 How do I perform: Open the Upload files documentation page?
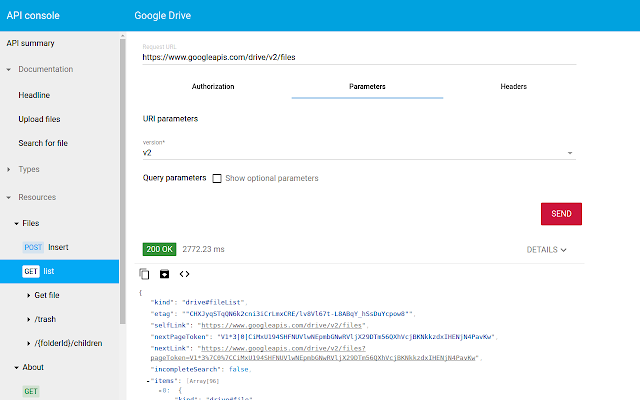[x=39, y=119]
